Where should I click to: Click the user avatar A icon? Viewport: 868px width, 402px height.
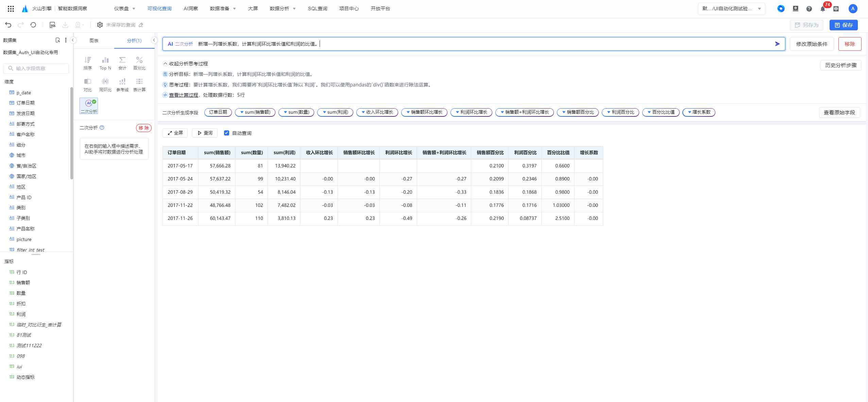coord(853,9)
